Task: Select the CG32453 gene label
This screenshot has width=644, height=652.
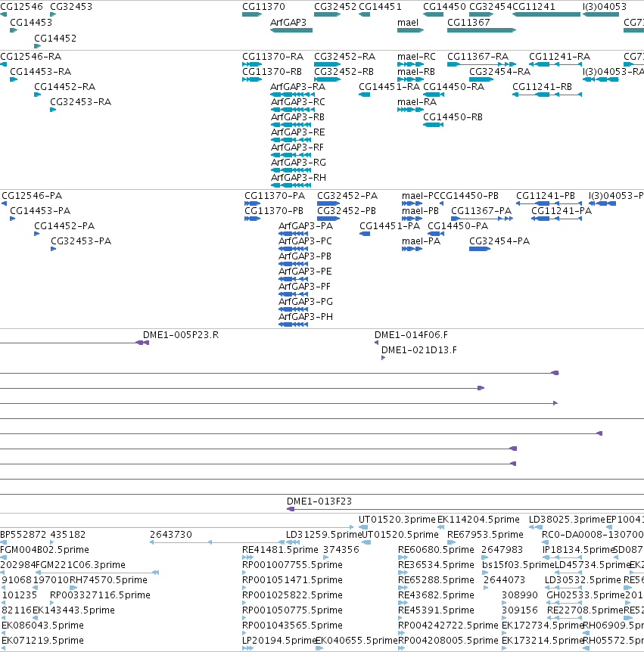Action: (71, 7)
